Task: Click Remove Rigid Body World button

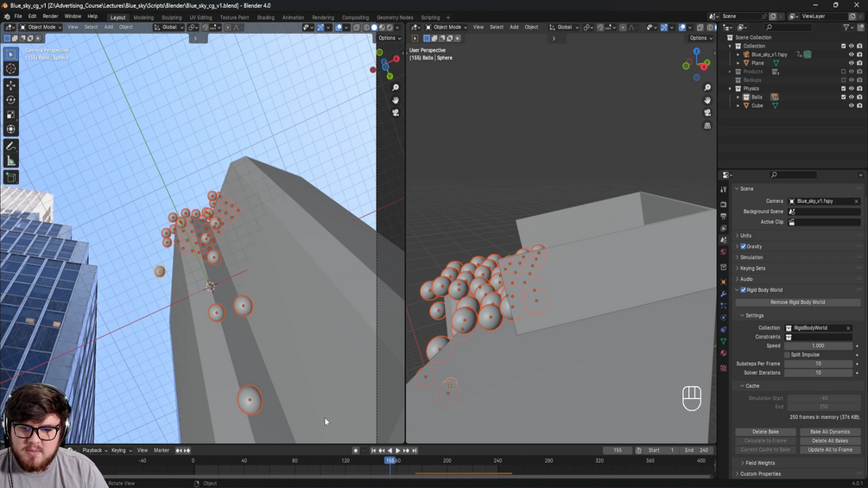Action: [x=797, y=302]
